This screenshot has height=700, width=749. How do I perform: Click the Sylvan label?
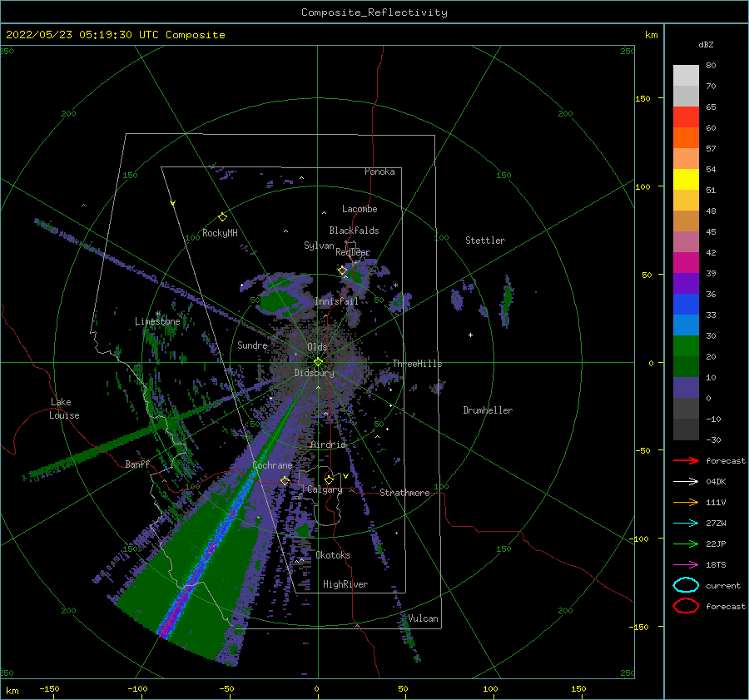(x=319, y=246)
